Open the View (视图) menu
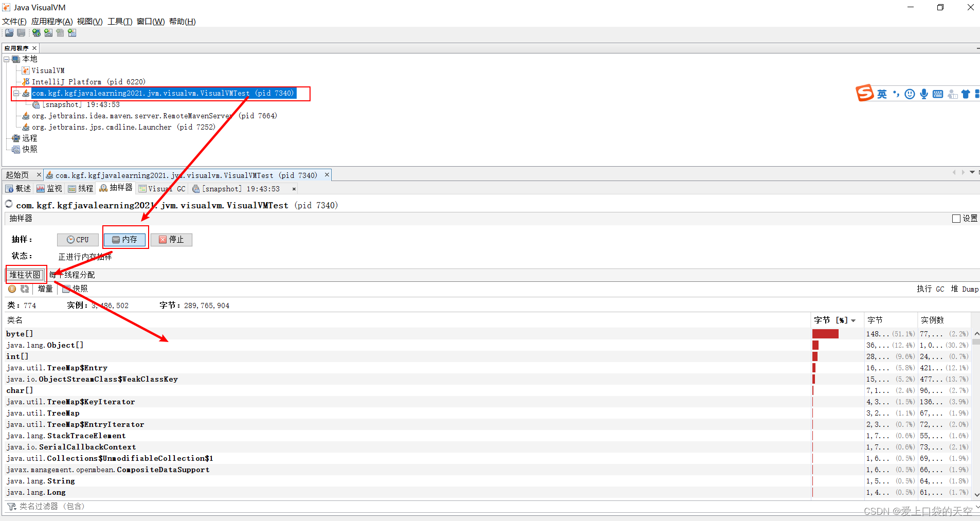 (90, 22)
